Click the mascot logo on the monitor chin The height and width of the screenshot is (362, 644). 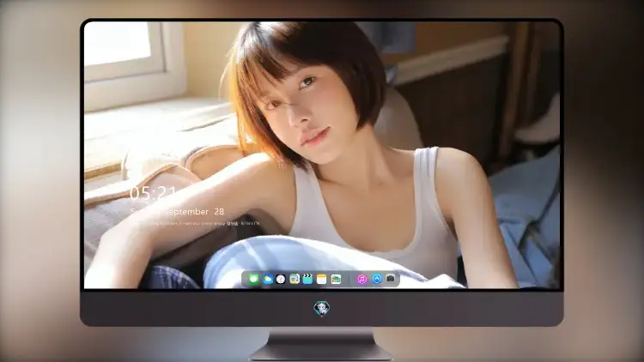322,308
